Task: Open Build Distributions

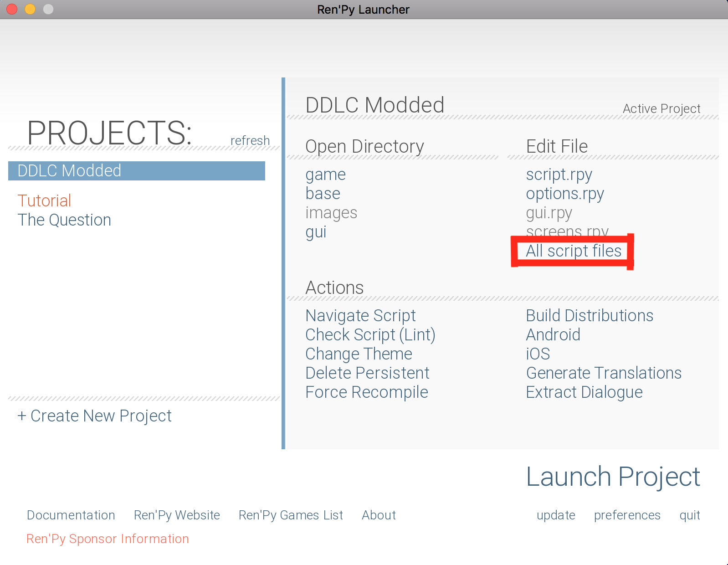Action: (590, 316)
